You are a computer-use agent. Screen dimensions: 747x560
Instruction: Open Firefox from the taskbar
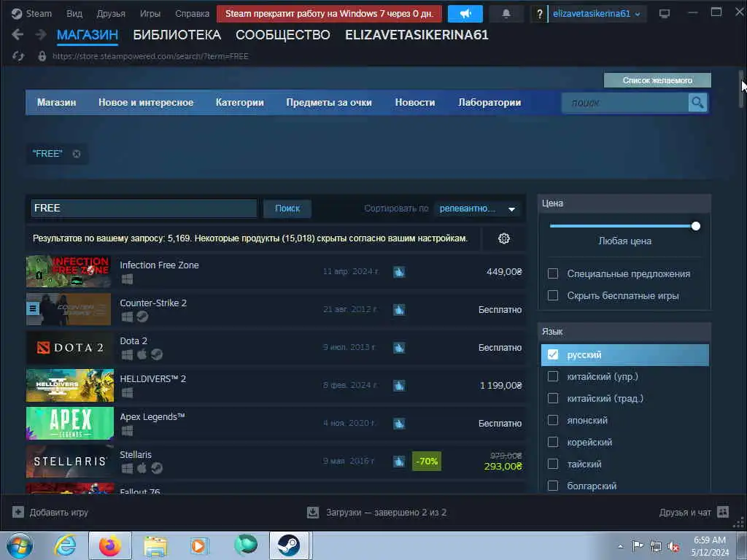coord(110,545)
